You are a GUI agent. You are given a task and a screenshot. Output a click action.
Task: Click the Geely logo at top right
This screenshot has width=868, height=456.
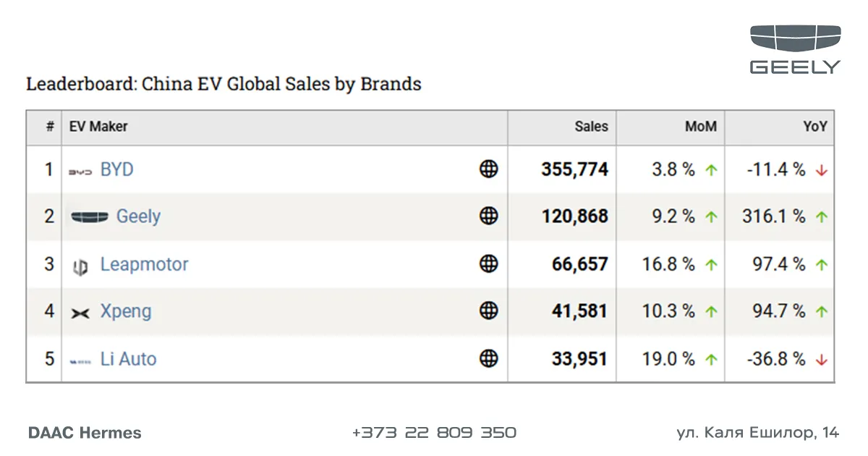(795, 49)
